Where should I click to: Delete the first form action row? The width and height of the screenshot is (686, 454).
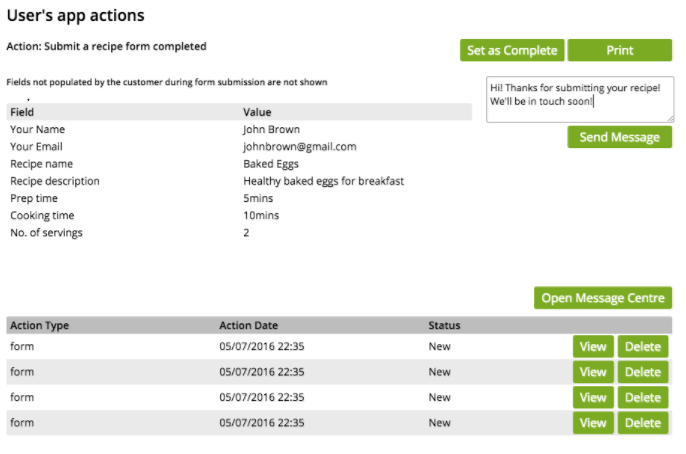coord(642,346)
